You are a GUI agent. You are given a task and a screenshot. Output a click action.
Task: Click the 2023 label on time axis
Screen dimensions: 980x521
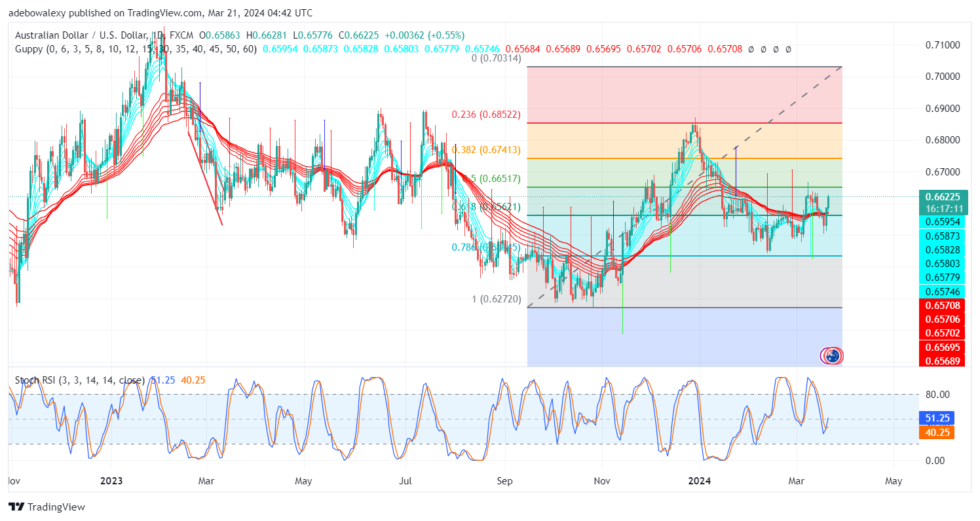pos(112,481)
